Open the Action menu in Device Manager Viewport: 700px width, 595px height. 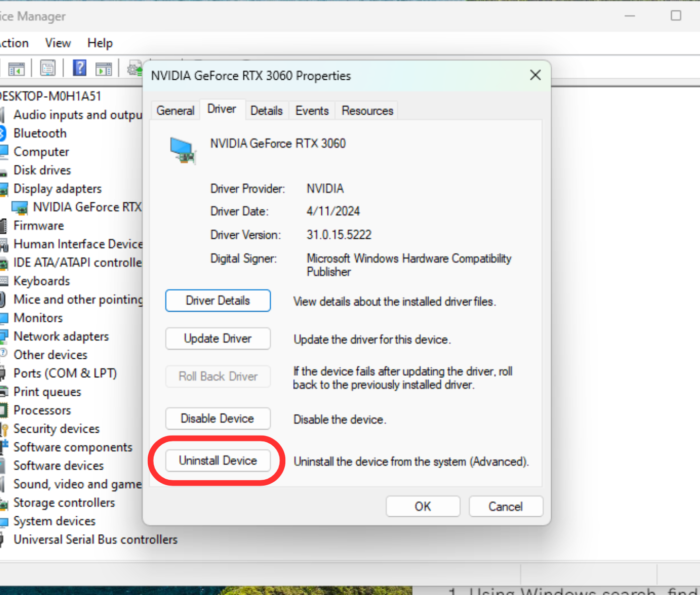click(x=14, y=43)
